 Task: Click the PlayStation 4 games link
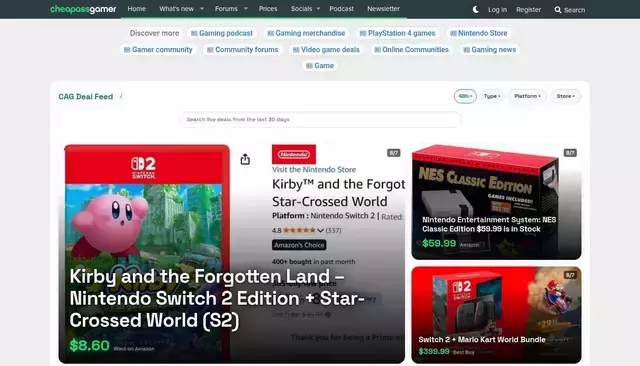[x=398, y=33]
